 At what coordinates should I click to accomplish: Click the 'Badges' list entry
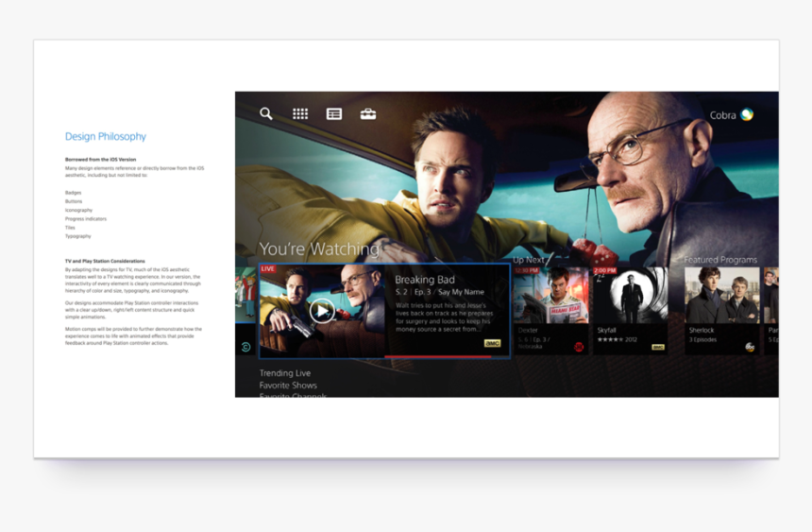tap(73, 193)
